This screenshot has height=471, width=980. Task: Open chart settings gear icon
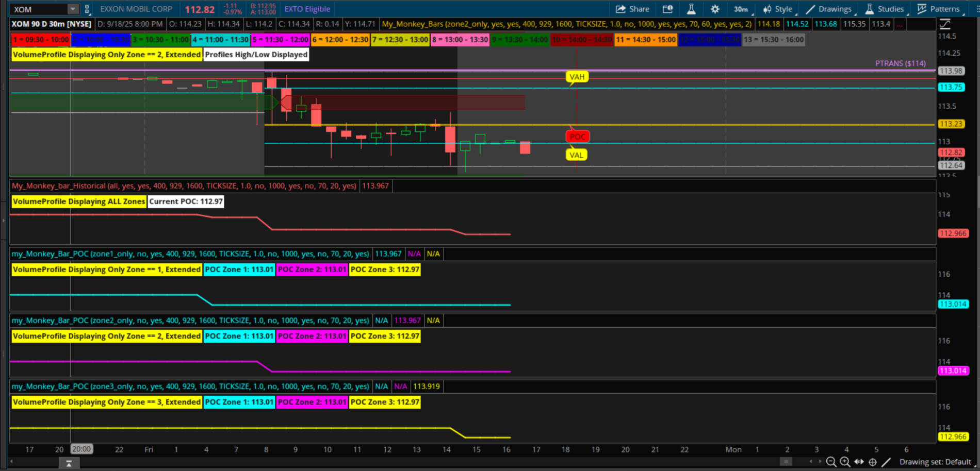(715, 9)
